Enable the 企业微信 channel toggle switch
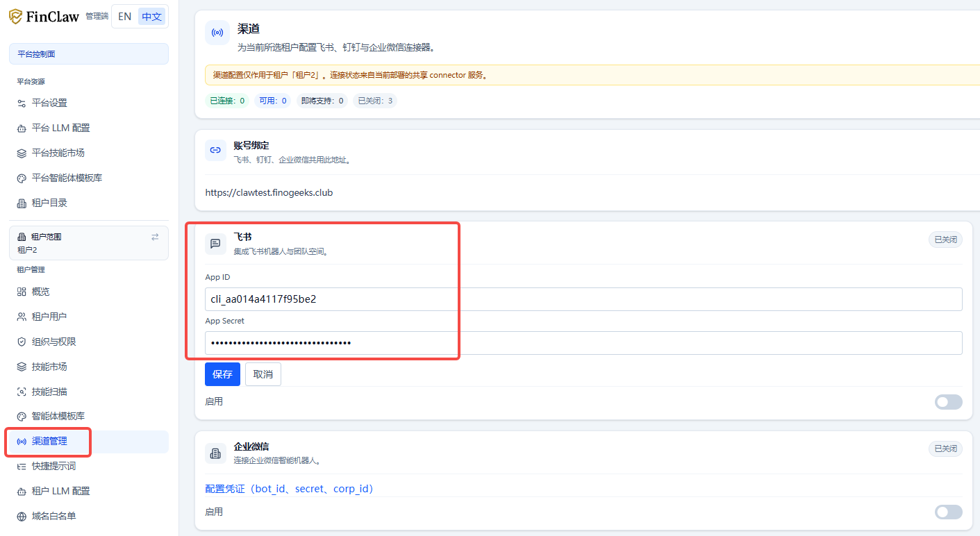Screen dimensions: 980x536 tap(948, 512)
